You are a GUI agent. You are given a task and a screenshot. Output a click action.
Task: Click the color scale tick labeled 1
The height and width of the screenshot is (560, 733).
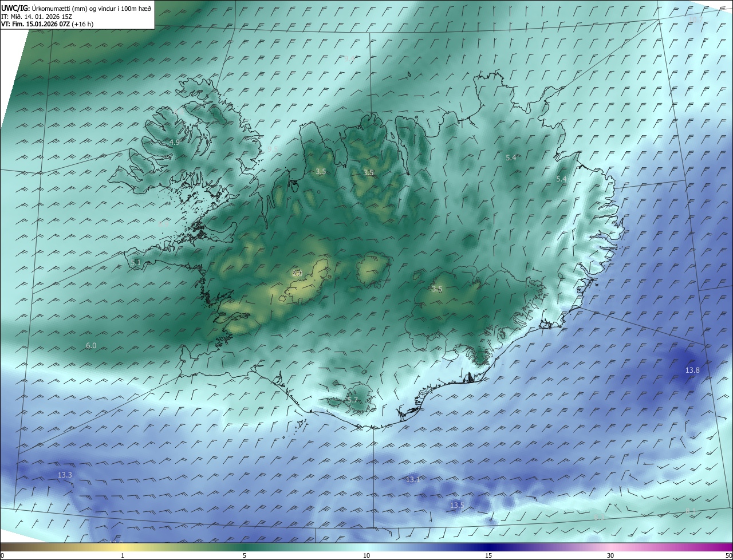pos(123,555)
